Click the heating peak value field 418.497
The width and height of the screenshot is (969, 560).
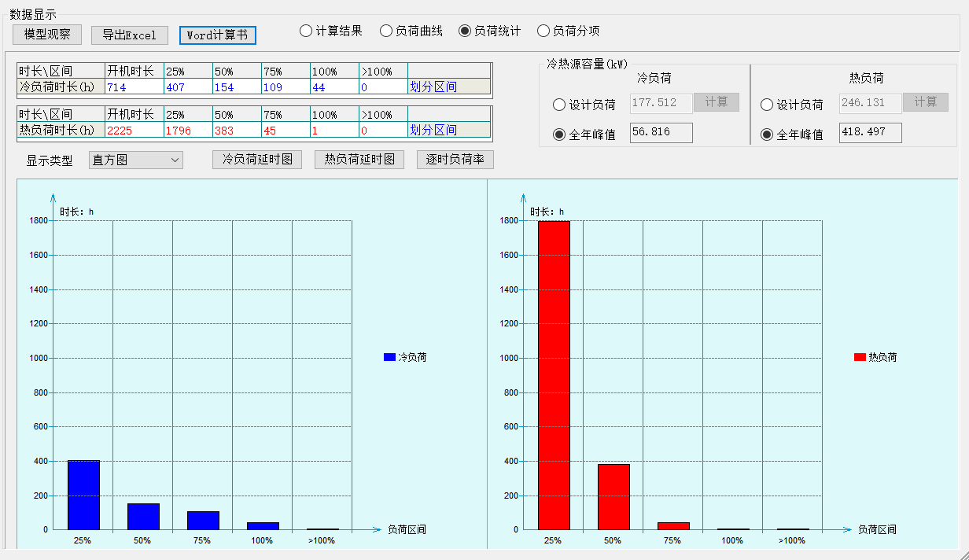coord(870,133)
